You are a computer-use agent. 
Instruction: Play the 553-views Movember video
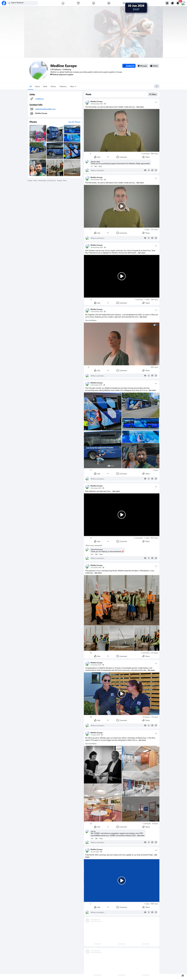[122, 206]
